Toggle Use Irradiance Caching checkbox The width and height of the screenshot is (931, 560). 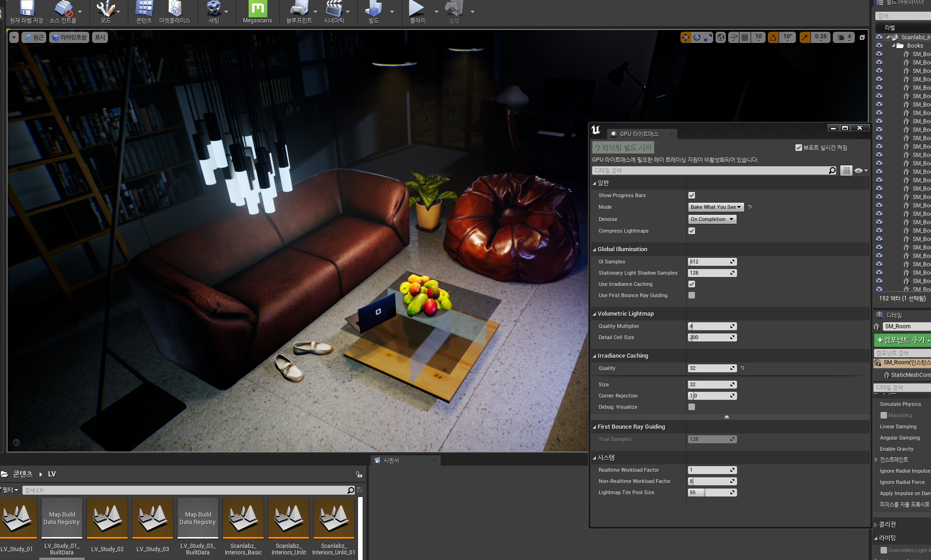point(692,284)
